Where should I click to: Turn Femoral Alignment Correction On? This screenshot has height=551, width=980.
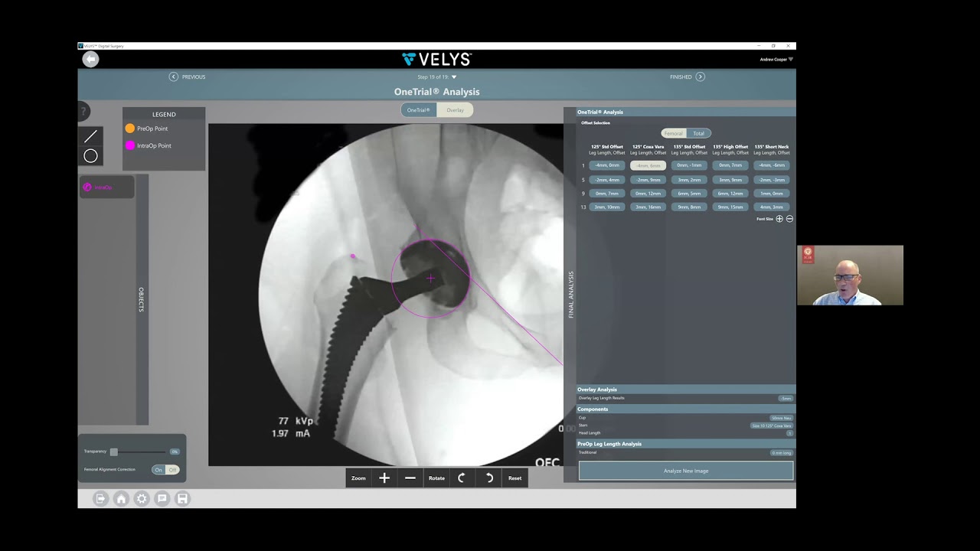tap(158, 469)
